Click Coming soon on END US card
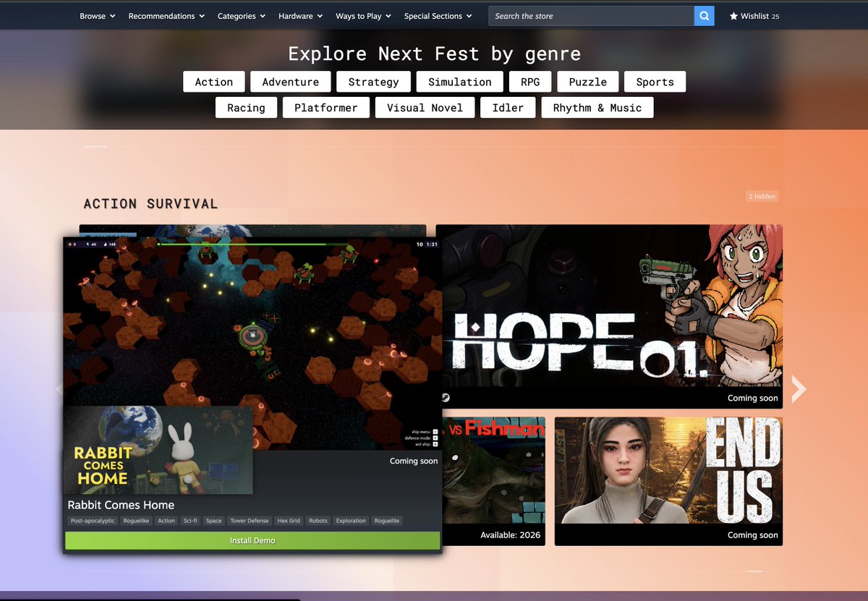This screenshot has width=868, height=601. tap(753, 535)
